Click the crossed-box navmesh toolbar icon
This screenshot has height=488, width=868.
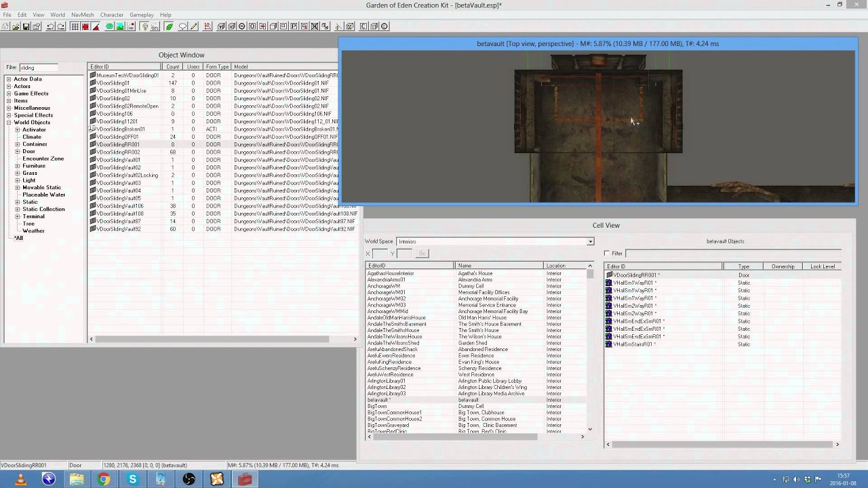click(x=315, y=26)
